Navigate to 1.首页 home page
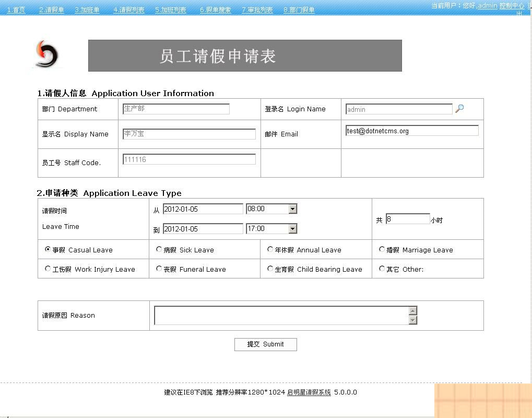The width and height of the screenshot is (532, 418). coord(16,9)
